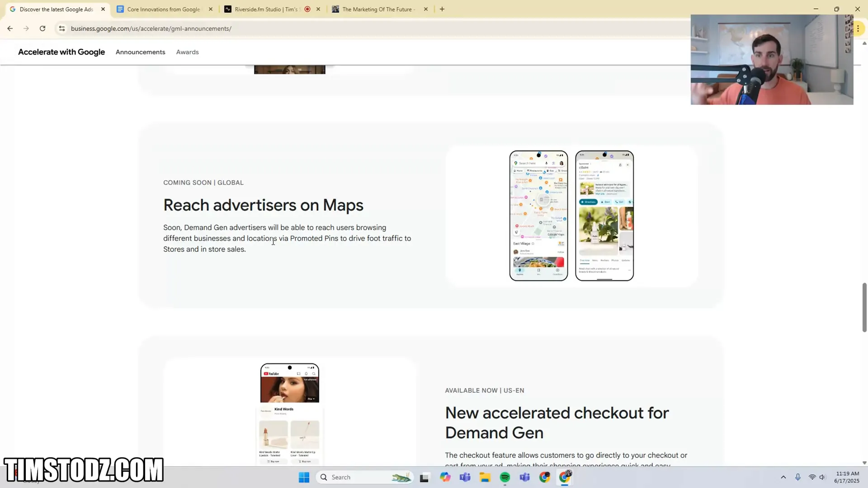Show hidden system tray icons
868x488 pixels.
[x=783, y=477]
